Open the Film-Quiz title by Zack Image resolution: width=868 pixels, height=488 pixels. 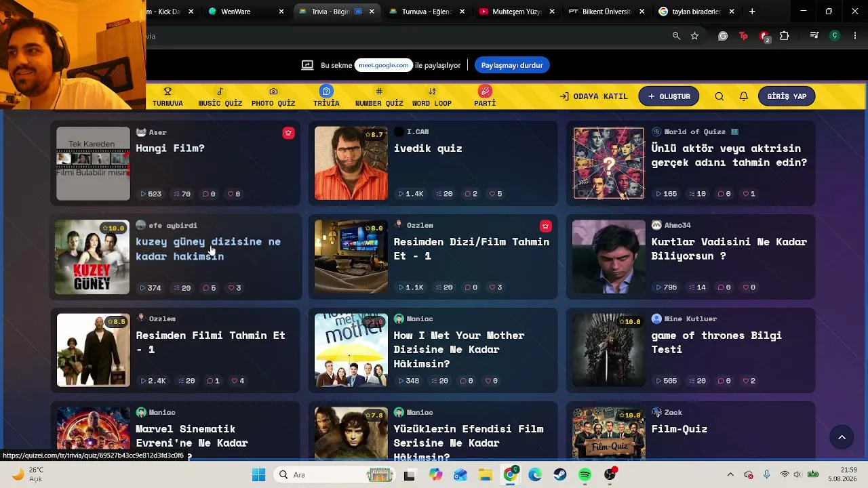point(679,428)
